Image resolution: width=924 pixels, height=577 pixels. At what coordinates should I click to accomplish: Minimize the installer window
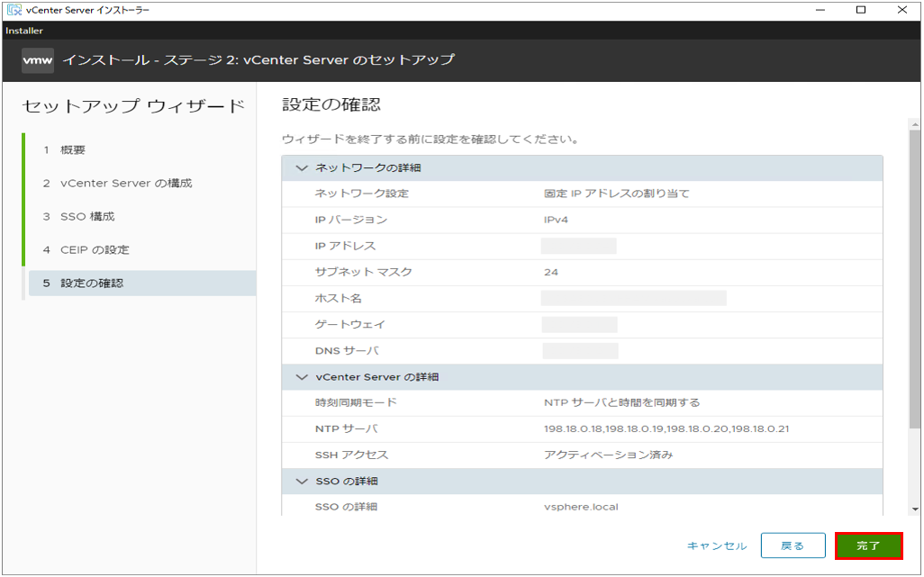pos(819,10)
